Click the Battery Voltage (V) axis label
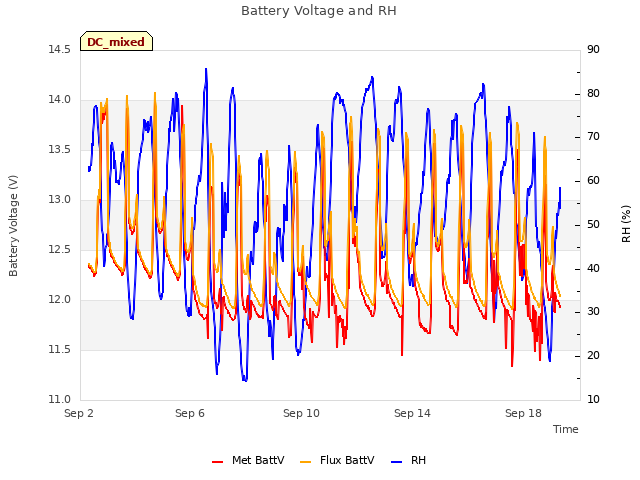The image size is (640, 480). coord(13,226)
